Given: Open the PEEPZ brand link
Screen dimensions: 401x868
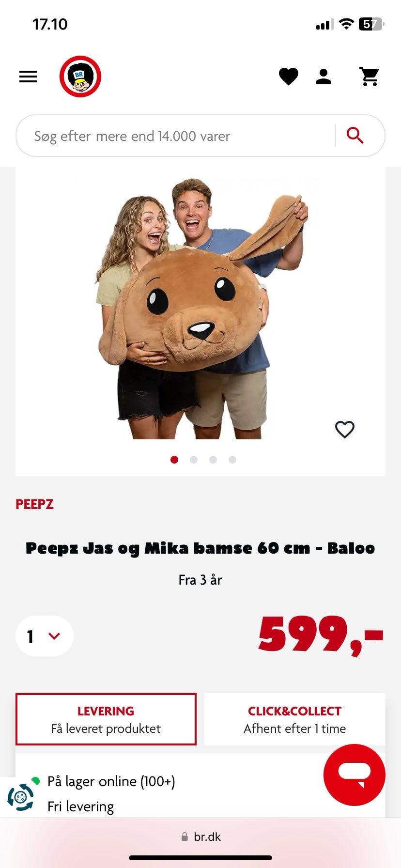Looking at the screenshot, I should (x=34, y=504).
